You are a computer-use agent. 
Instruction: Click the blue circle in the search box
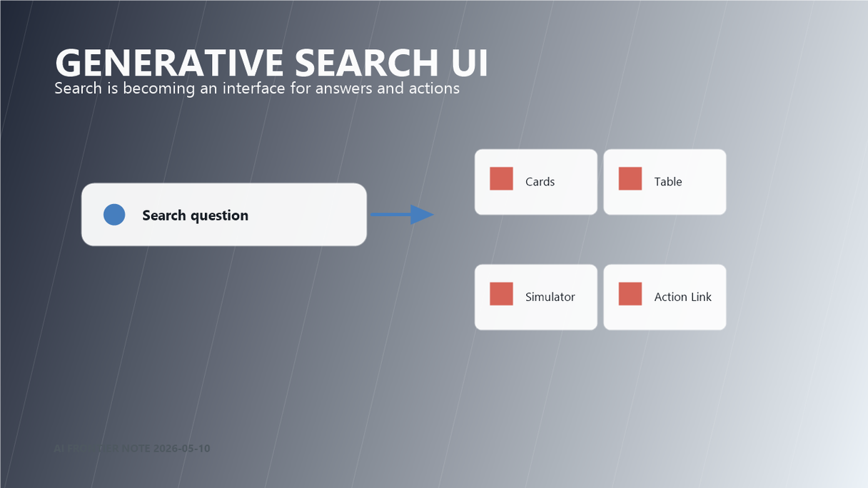click(114, 215)
